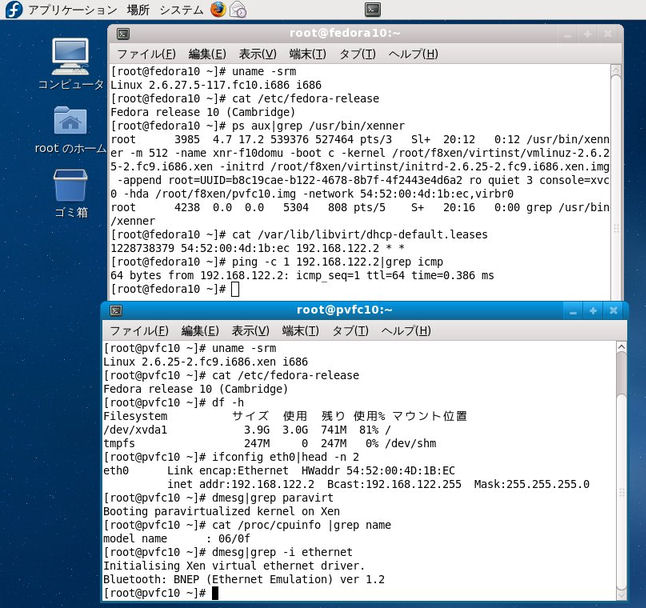
Task: Open the mail client icon in panel
Action: click(x=238, y=9)
